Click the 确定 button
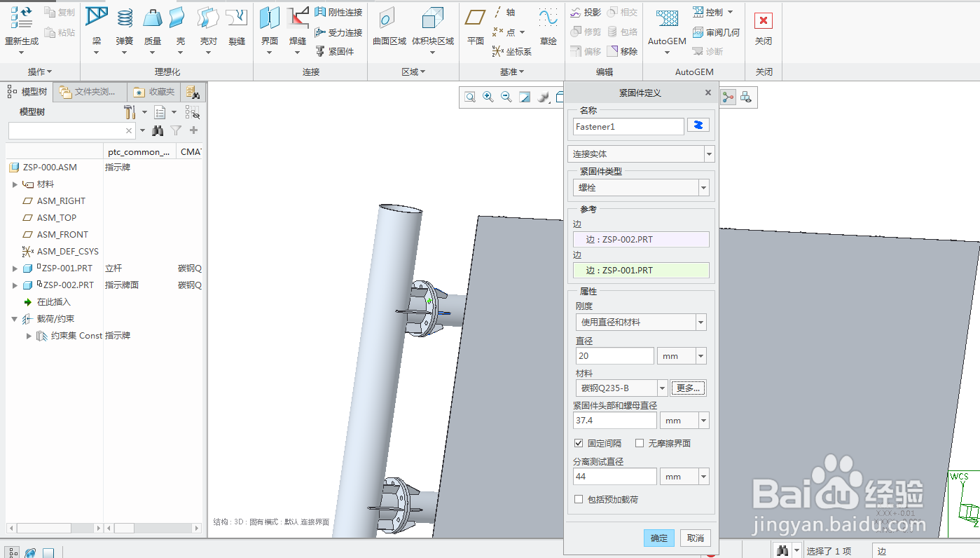 (x=659, y=538)
